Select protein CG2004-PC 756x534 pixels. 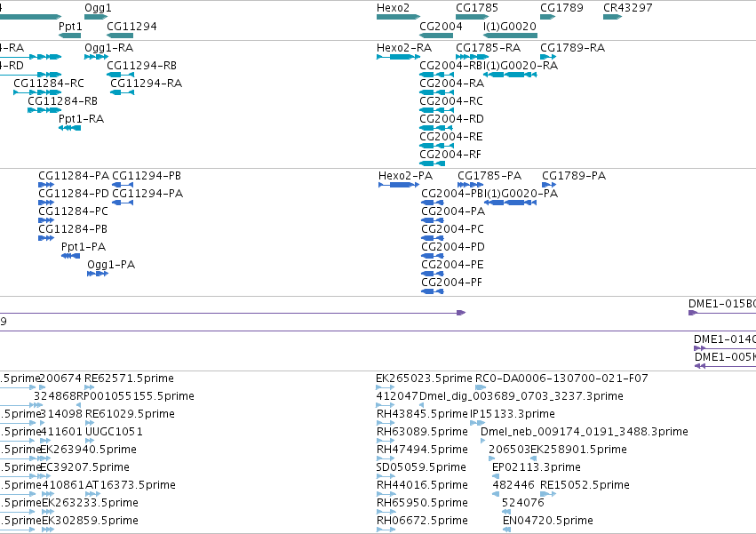[x=433, y=238]
